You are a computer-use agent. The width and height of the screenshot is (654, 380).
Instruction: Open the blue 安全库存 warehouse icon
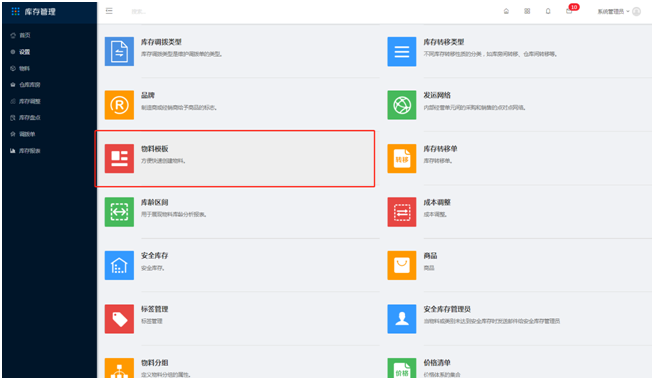[119, 265]
